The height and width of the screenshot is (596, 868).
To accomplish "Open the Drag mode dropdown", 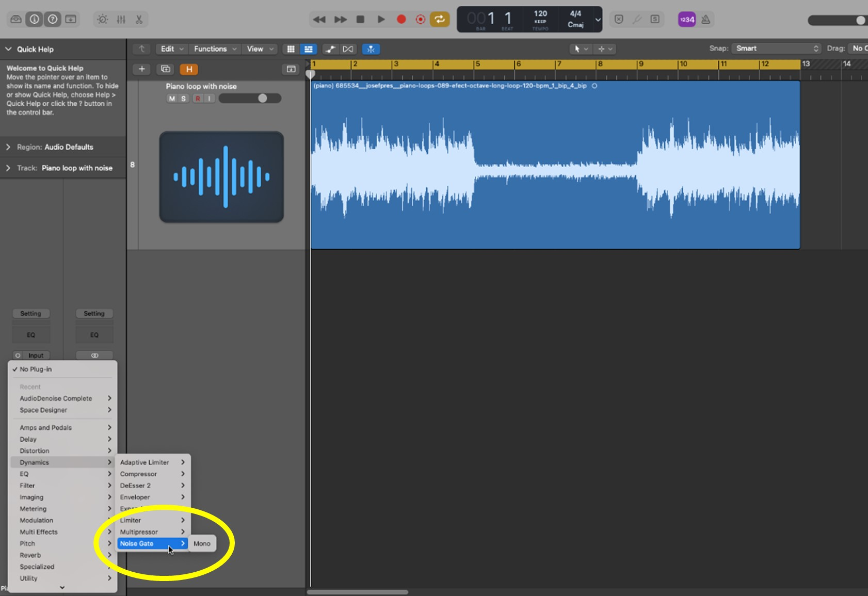I will [858, 49].
